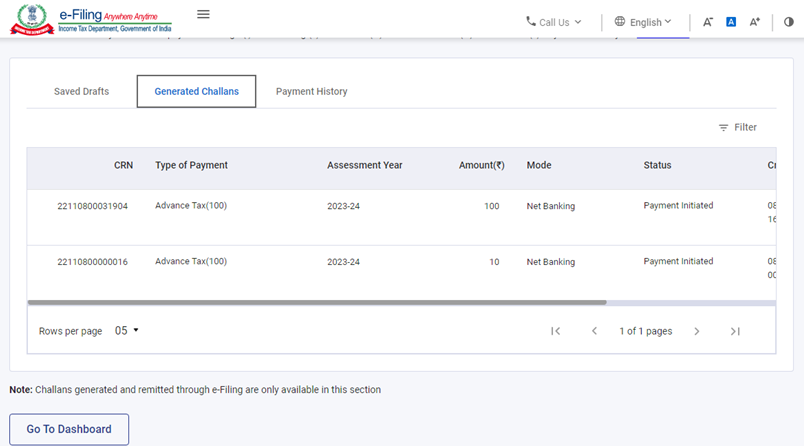Click the horizontal table scrollbar
This screenshot has height=447, width=804.
click(316, 301)
